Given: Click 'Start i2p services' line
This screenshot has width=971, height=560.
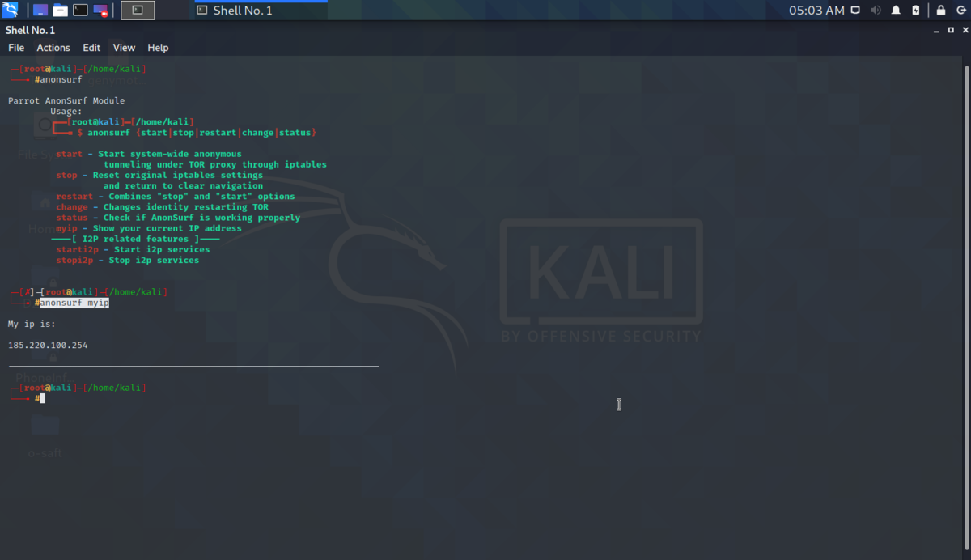Looking at the screenshot, I should [x=162, y=249].
